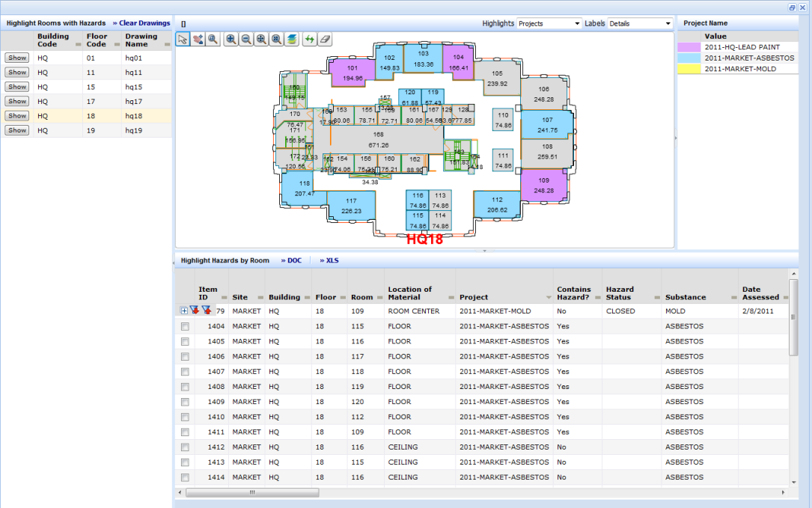The width and height of the screenshot is (812, 508).
Task: Export hazards via XLS link
Action: [x=332, y=260]
